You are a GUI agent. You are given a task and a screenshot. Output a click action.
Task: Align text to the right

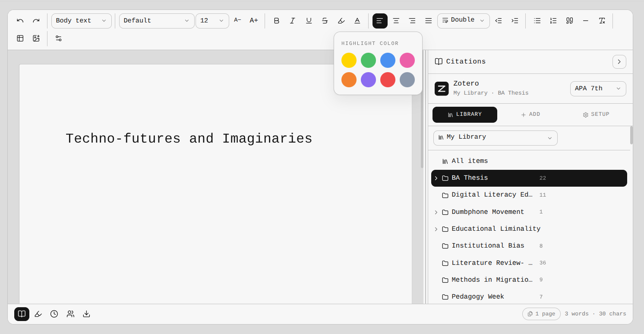point(412,21)
